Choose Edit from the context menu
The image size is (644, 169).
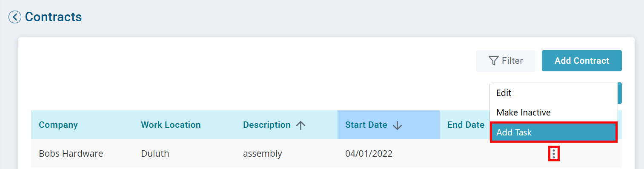(x=553, y=93)
